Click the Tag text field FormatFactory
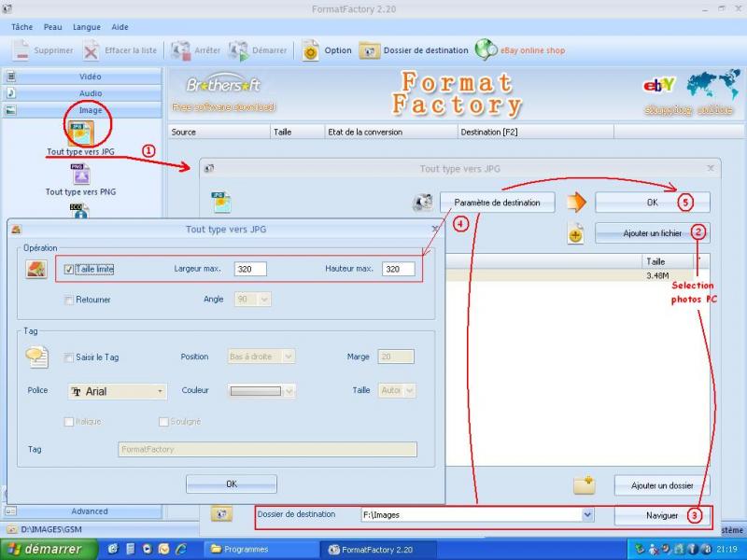This screenshot has width=747, height=560. [x=267, y=449]
